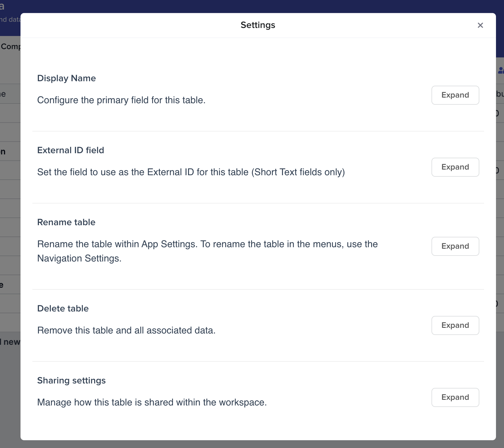Viewport: 504px width, 448px height.
Task: Click the "Manage how this table is shared" text
Action: [152, 402]
